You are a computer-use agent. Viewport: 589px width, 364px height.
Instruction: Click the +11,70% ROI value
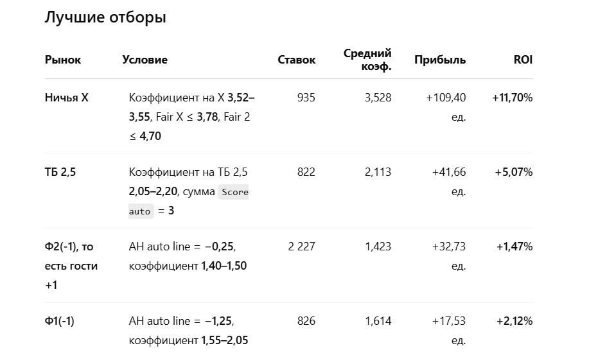tap(513, 98)
